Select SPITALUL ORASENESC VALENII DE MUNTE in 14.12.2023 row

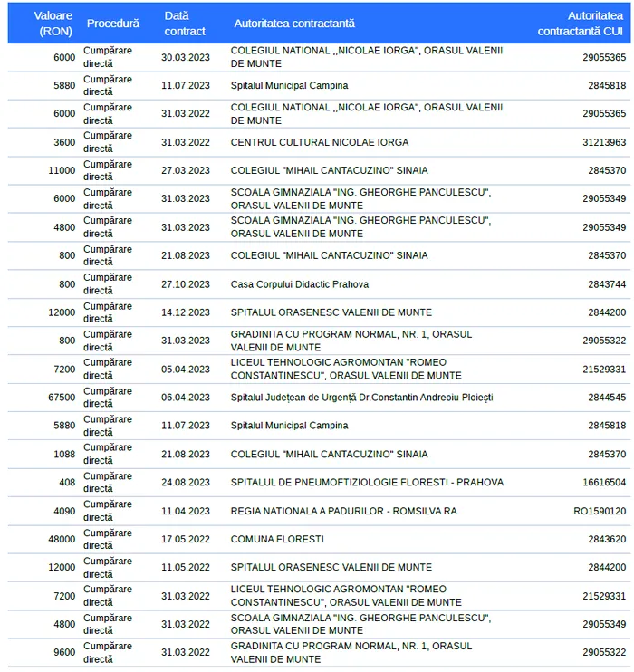click(331, 312)
